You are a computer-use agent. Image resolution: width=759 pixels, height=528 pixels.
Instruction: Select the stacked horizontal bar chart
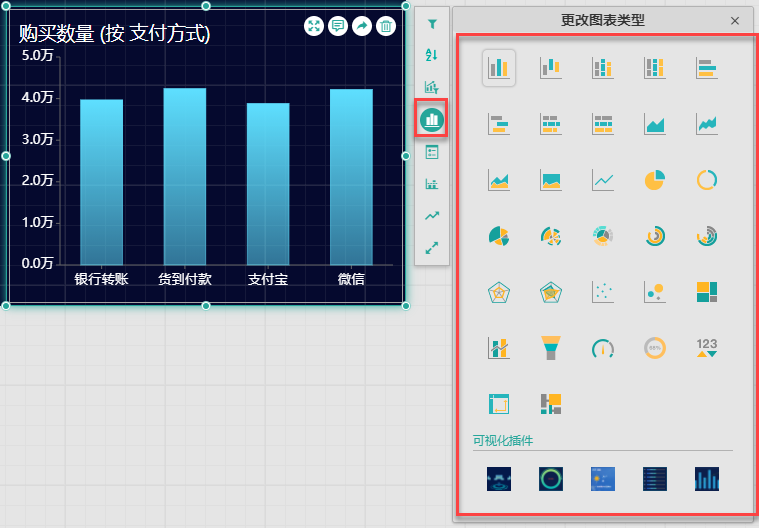tap(551, 124)
